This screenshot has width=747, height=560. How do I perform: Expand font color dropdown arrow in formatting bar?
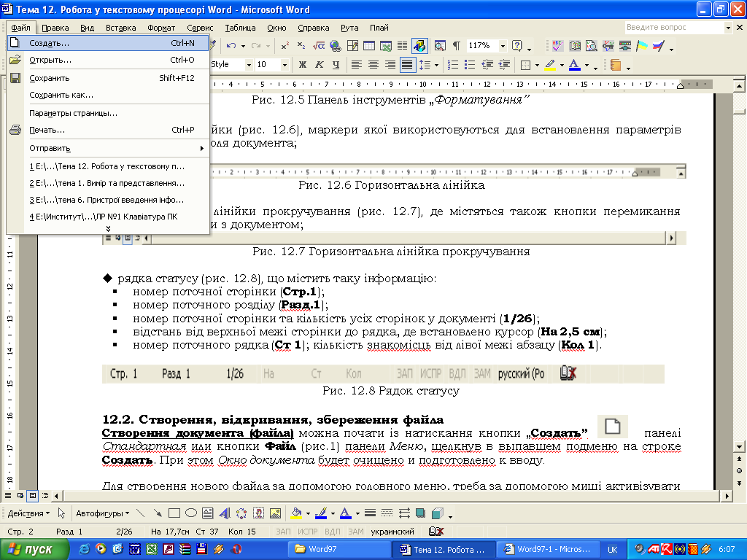pos(587,65)
